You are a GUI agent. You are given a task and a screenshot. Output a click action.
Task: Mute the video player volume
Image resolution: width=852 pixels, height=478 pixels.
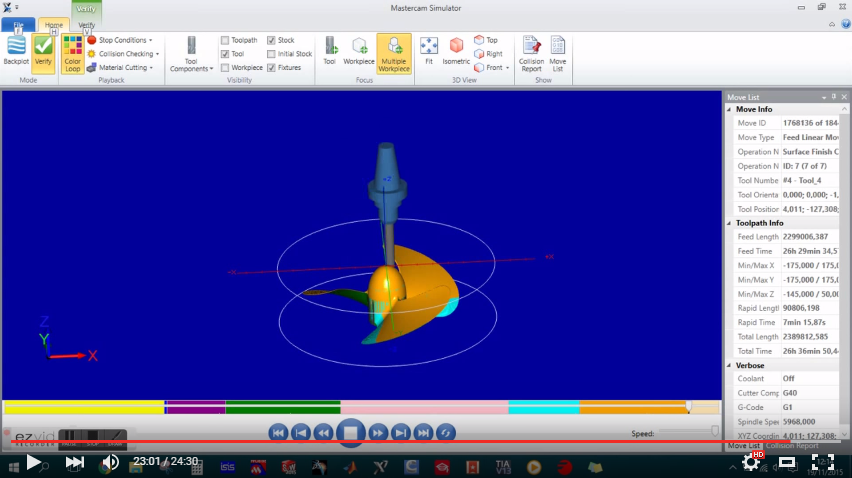pyautogui.click(x=110, y=462)
